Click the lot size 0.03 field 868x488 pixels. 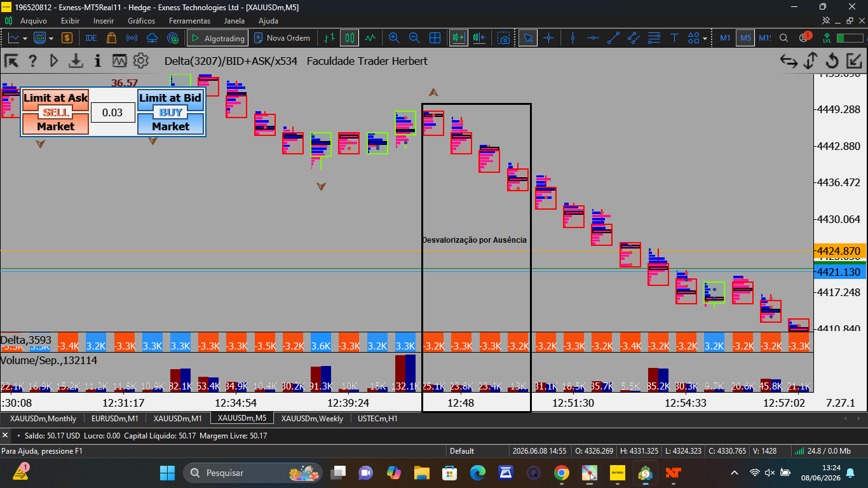(112, 112)
